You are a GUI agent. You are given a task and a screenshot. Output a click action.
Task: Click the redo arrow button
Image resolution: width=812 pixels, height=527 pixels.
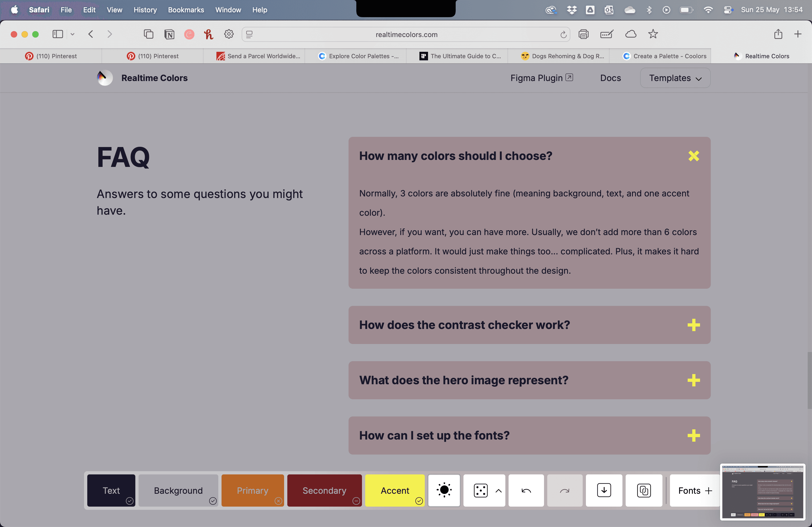[564, 490]
